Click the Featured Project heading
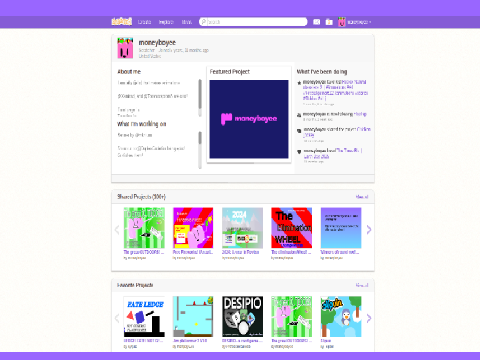 click(230, 72)
